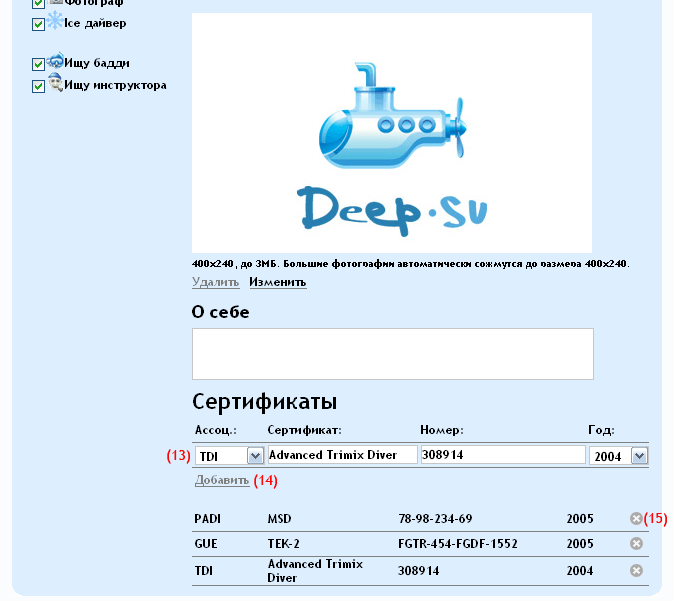Click the year 2005 in the GUE row
674x601 pixels.
click(580, 544)
